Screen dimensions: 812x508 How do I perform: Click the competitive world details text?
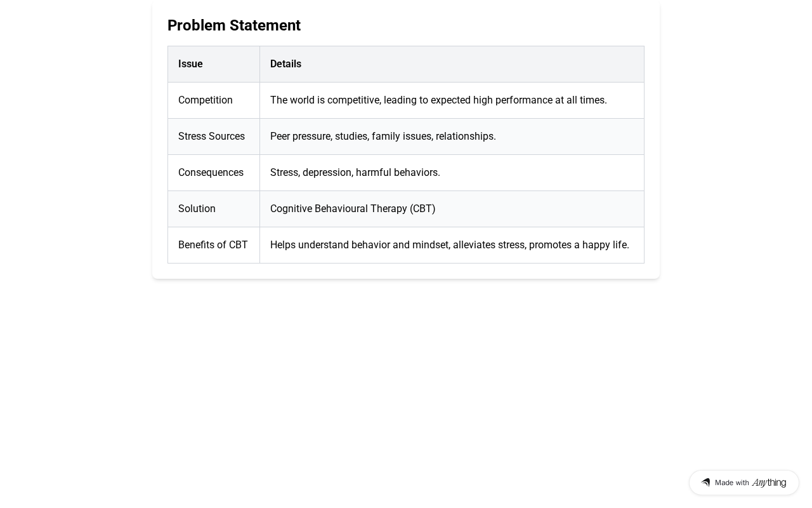pos(438,100)
